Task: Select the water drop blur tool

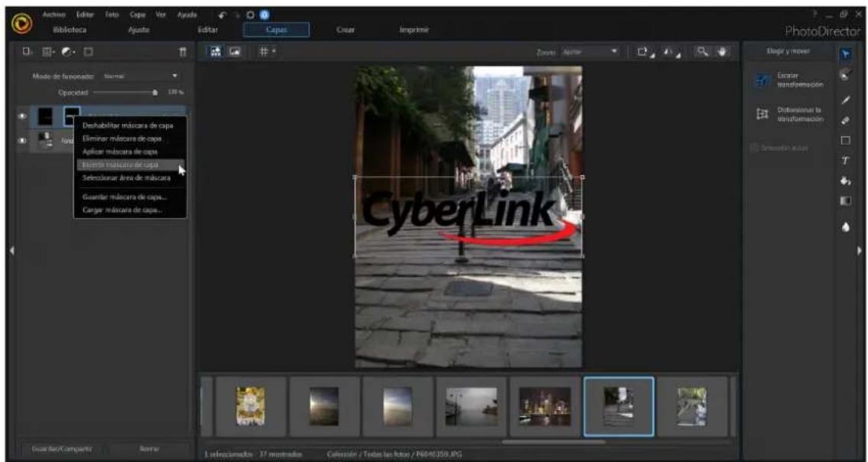Action: (846, 227)
